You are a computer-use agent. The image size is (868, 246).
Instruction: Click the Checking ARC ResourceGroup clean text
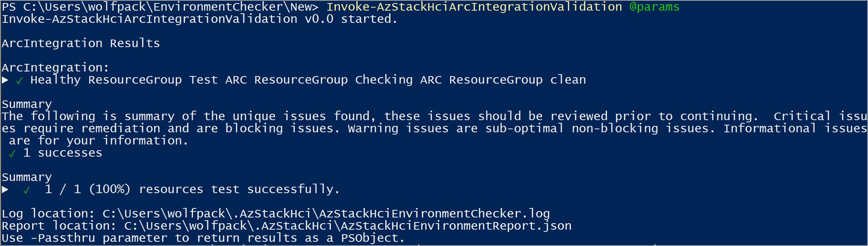click(471, 80)
